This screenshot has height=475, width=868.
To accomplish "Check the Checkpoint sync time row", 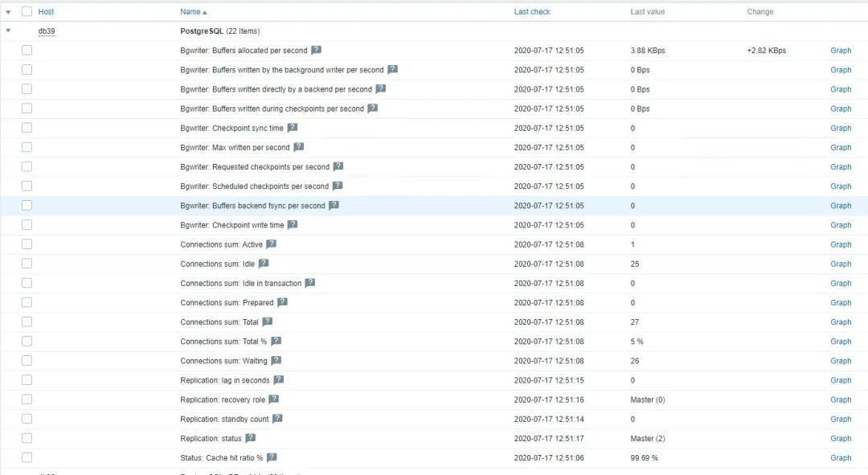I will tap(27, 127).
